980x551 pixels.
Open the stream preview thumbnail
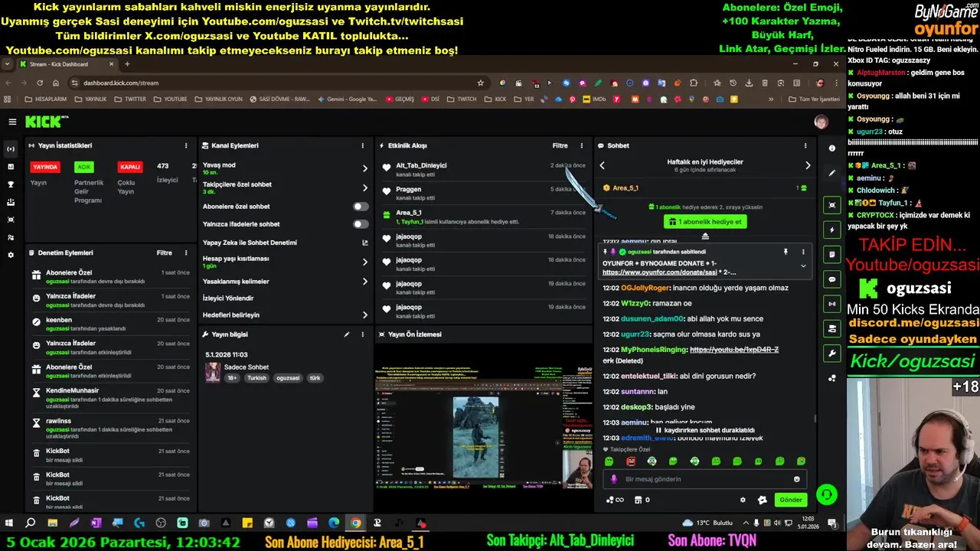(x=483, y=427)
